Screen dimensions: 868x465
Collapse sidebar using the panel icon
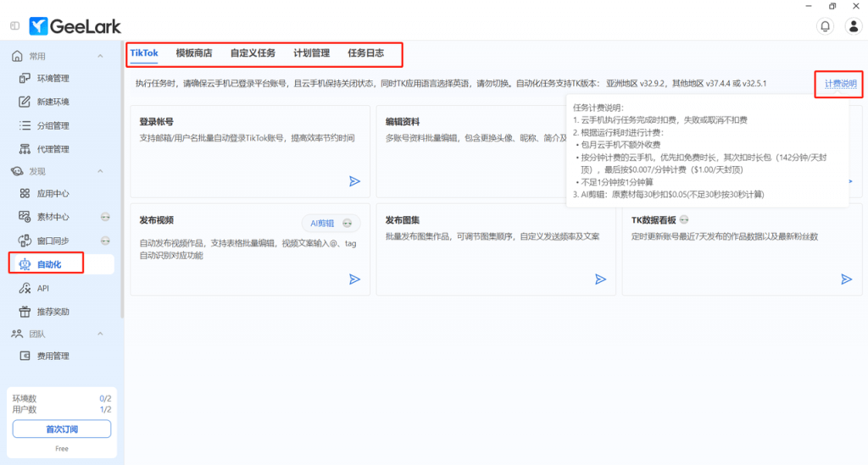click(x=14, y=26)
